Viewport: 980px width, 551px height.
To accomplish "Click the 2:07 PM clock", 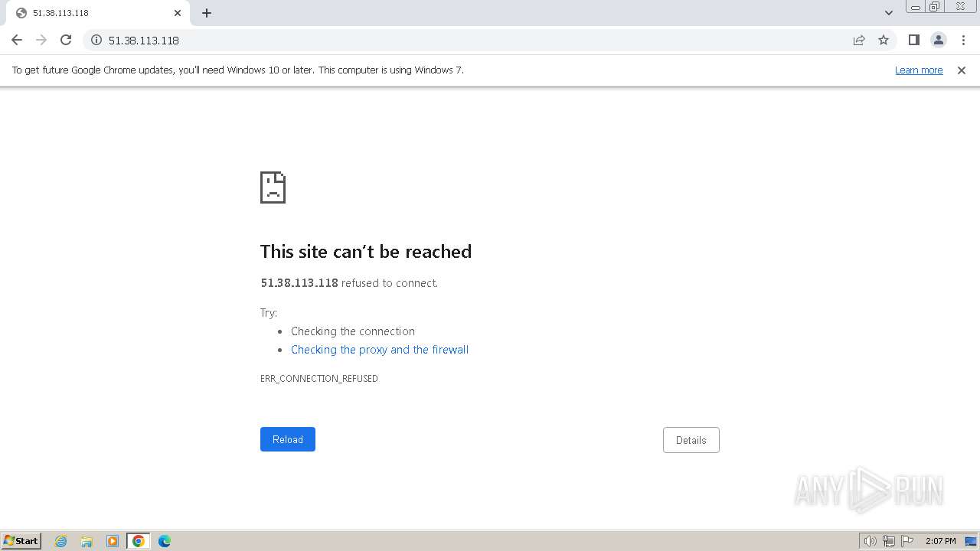I will (940, 541).
